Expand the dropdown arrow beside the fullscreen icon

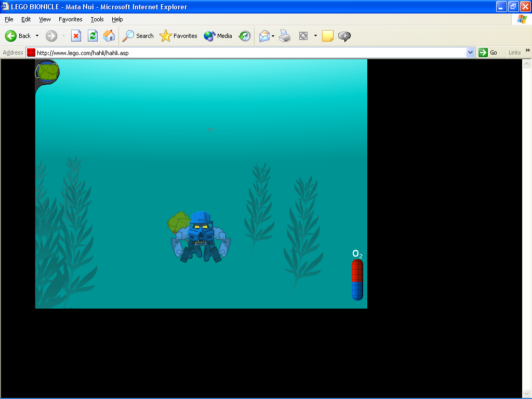[x=315, y=36]
